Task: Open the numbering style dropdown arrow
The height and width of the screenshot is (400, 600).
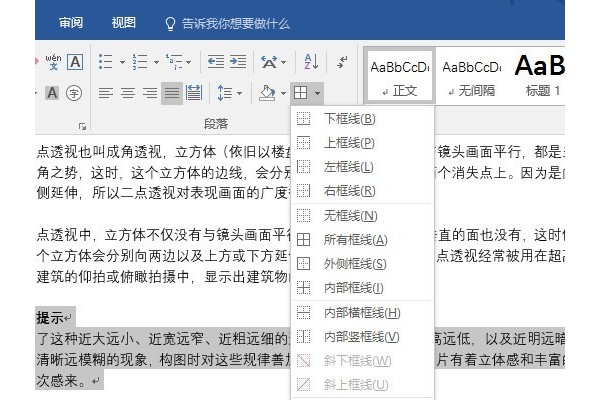Action: click(156, 62)
